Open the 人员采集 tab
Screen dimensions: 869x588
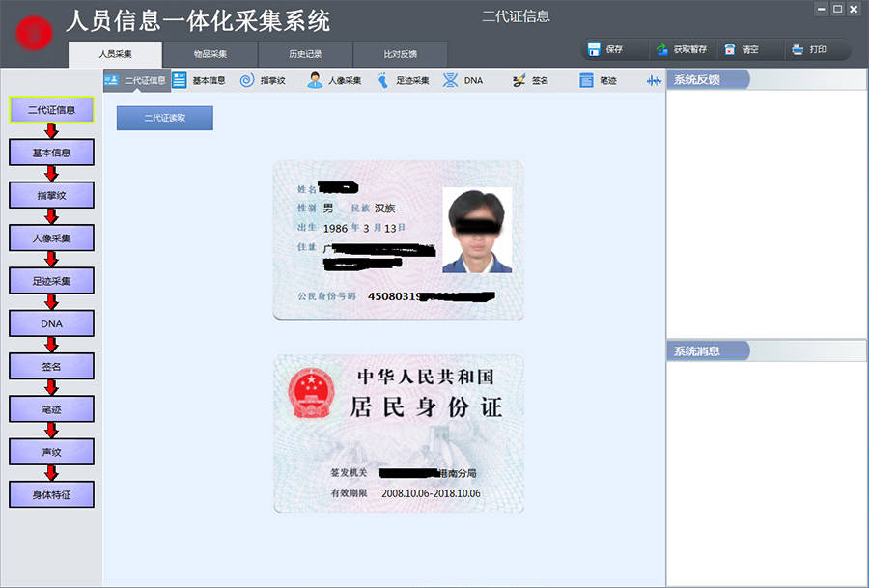115,54
